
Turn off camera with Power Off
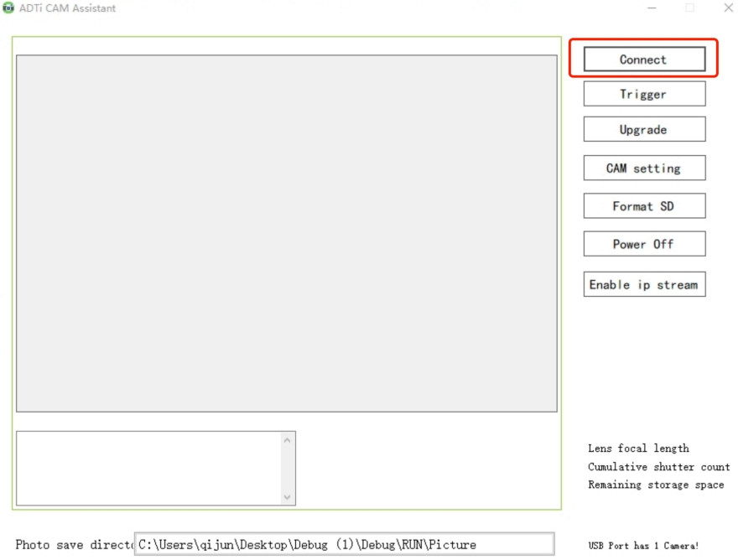(643, 244)
